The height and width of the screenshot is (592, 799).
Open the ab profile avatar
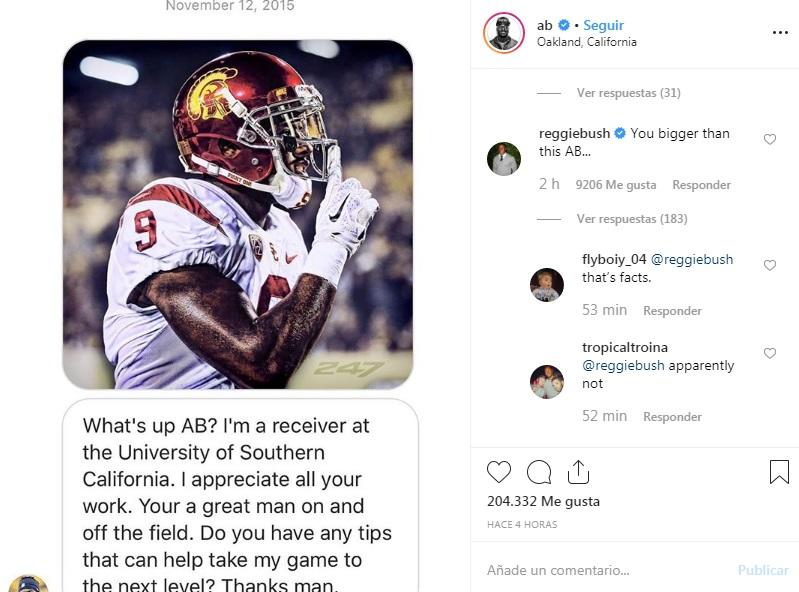(x=503, y=33)
